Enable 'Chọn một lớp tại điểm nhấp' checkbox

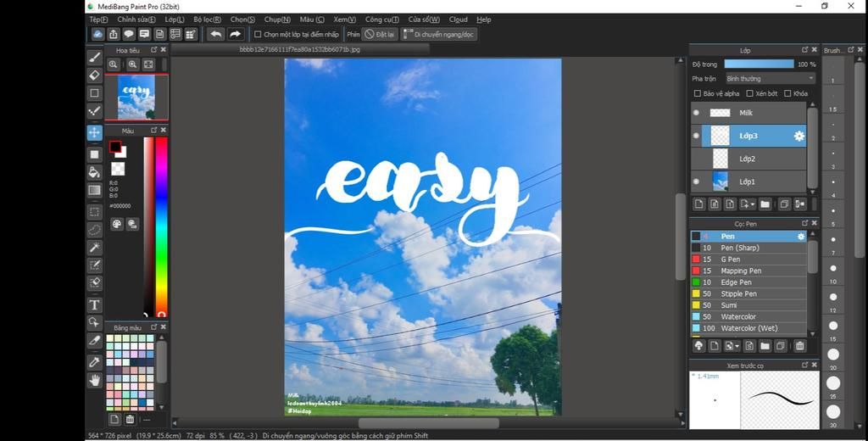tap(258, 35)
